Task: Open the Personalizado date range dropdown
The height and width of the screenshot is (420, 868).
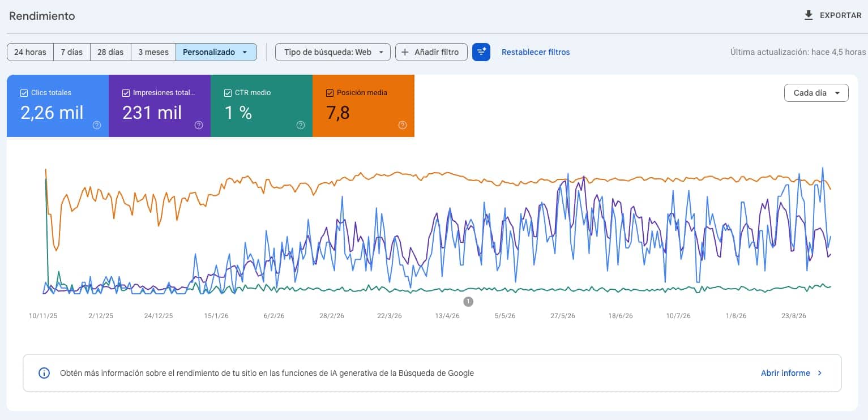Action: [x=216, y=52]
